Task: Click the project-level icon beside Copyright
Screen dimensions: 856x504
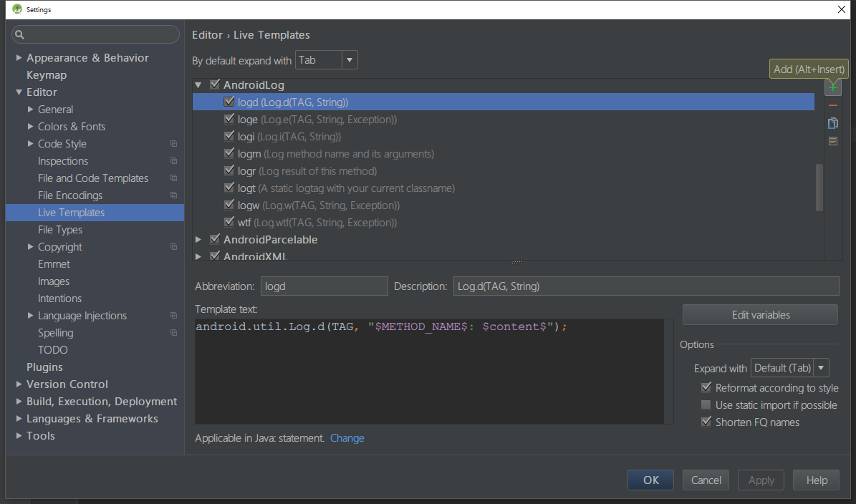Action: 173,246
